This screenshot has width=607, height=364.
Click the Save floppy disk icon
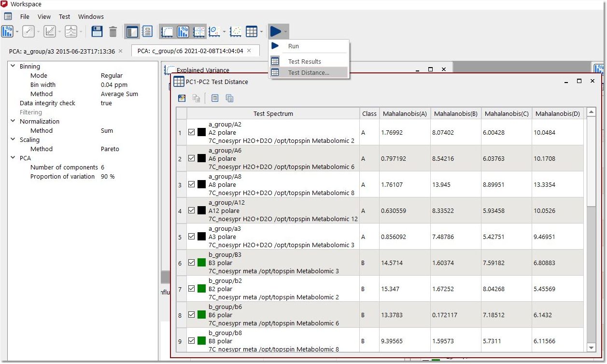click(97, 32)
